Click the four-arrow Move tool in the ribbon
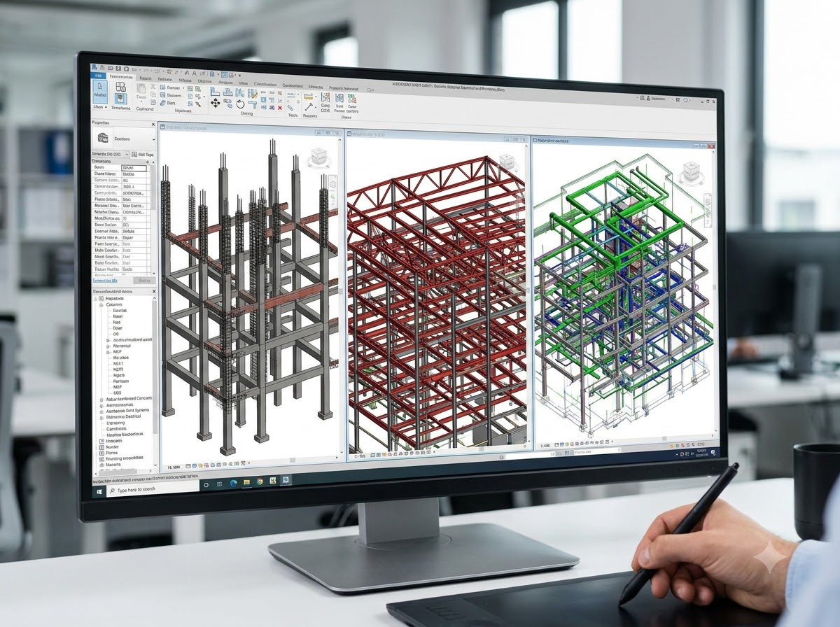840x627 pixels. pos(216,103)
